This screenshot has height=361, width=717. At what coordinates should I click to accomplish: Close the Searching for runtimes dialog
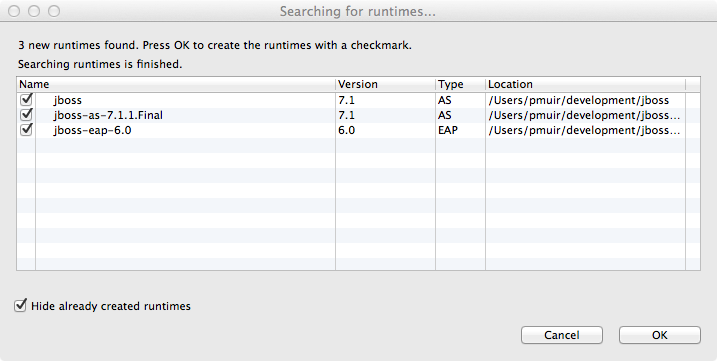click(14, 11)
